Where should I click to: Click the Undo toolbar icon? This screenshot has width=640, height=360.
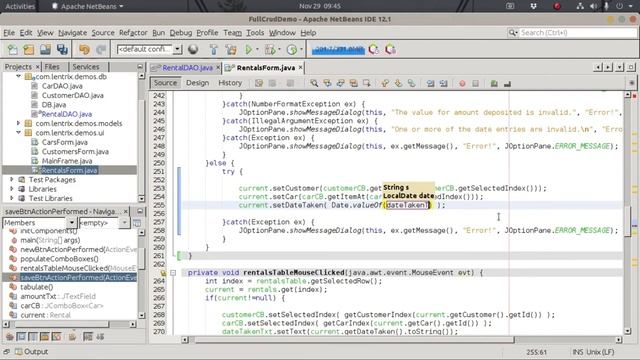[x=84, y=49]
